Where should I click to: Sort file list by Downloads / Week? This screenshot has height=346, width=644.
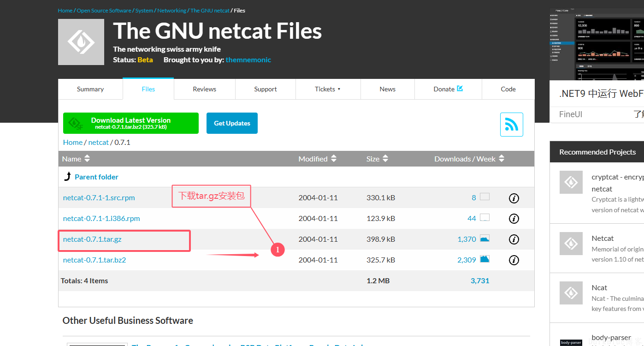[469, 159]
